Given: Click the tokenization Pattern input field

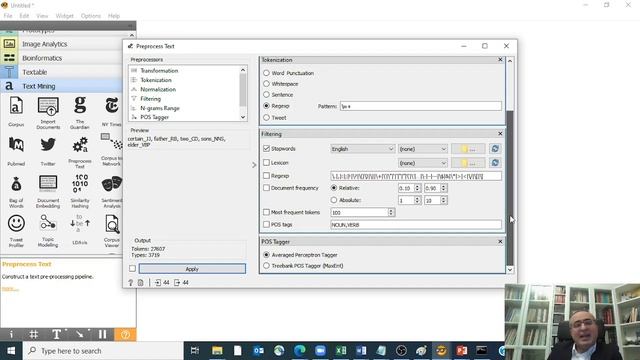Looking at the screenshot, I should pos(421,106).
